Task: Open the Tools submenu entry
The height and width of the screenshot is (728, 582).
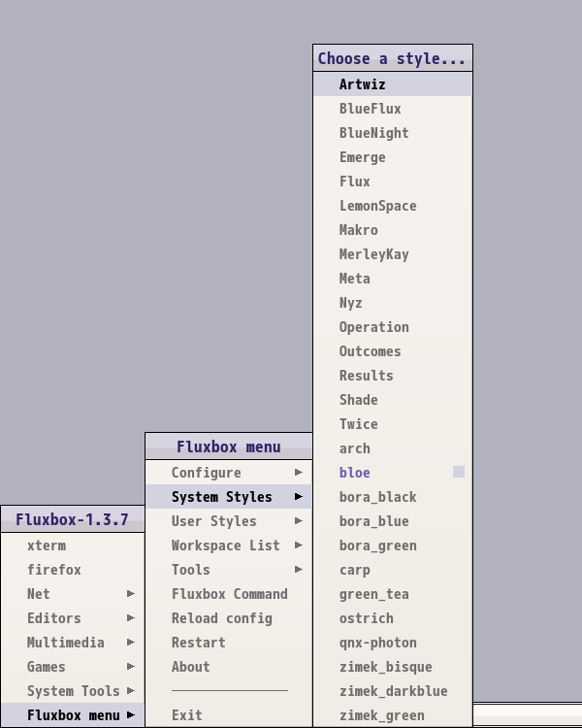Action: tap(228, 569)
